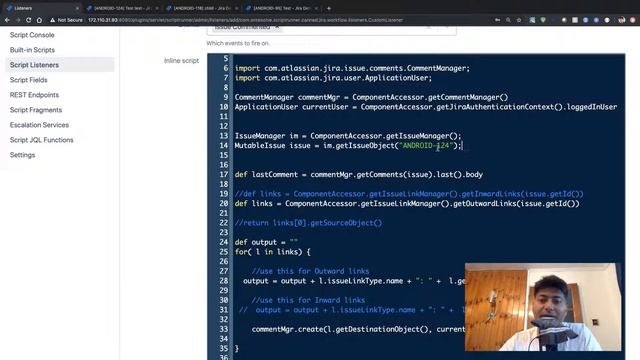Viewport: 640px width, 360px height.
Task: Close the ANDROID-124 Test test tab
Action: point(157,8)
